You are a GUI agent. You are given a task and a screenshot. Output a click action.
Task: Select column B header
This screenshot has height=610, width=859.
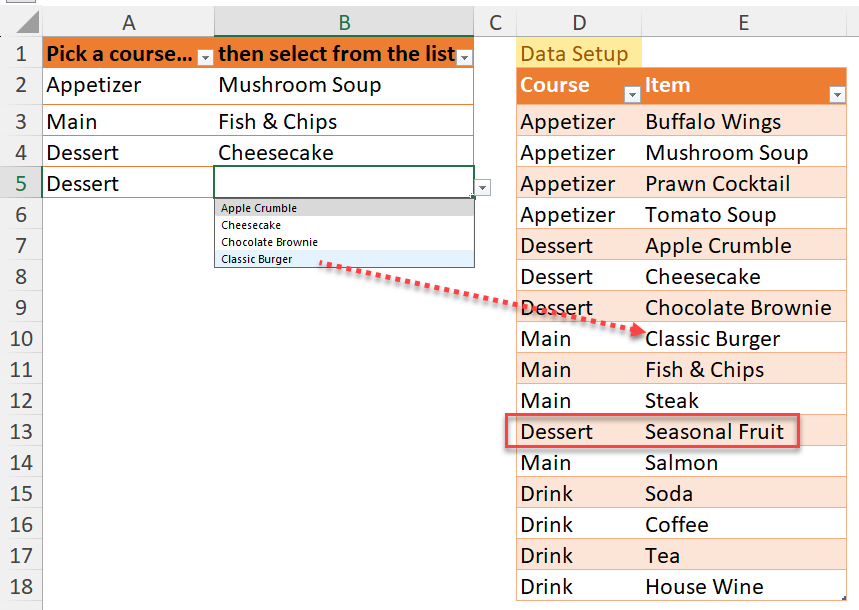tap(343, 22)
